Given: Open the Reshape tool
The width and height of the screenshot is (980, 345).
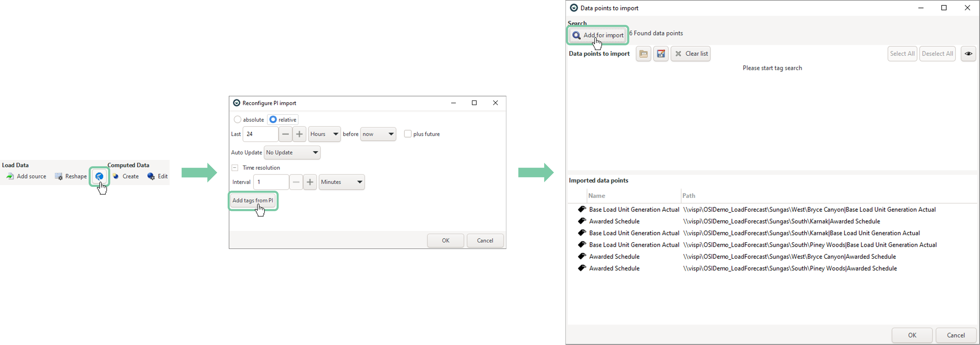Looking at the screenshot, I should coord(71,176).
